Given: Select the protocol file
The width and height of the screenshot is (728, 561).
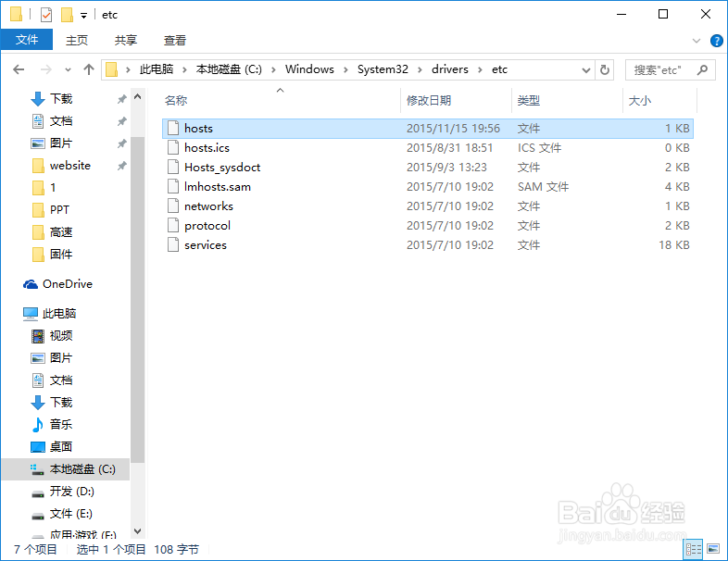Looking at the screenshot, I should click(428, 226).
